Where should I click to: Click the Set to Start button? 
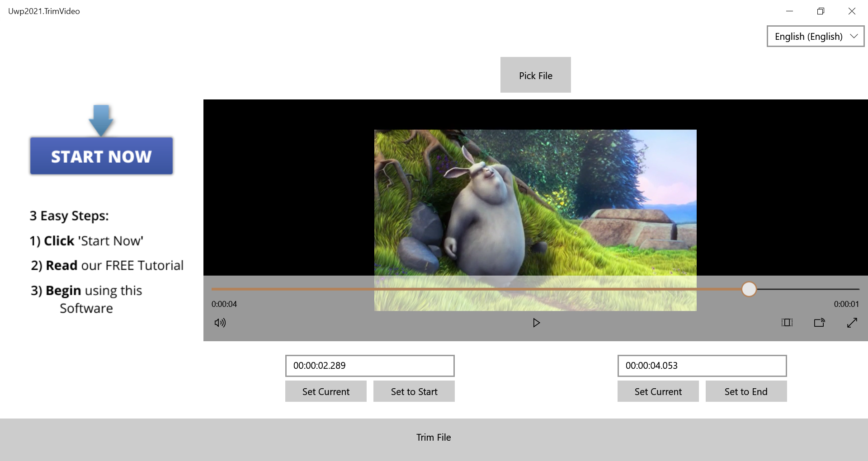coord(414,391)
